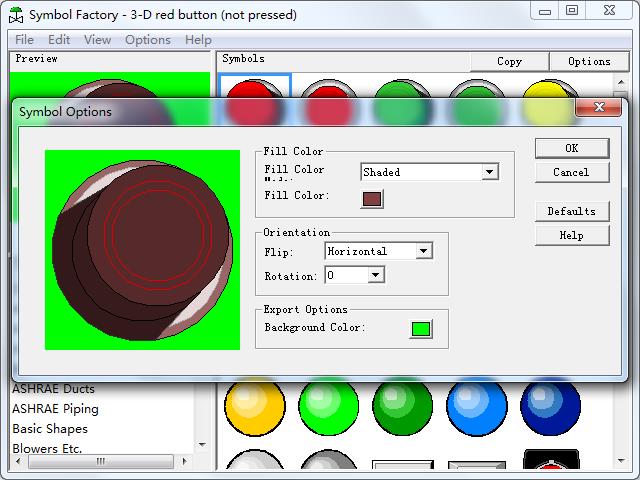
Task: Select ASHRAE Piping category
Action: tap(56, 409)
